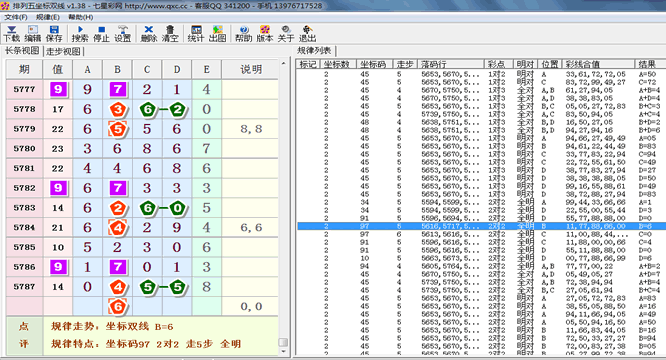
Task: Open 设置 settings from toolbar
Action: point(123,34)
